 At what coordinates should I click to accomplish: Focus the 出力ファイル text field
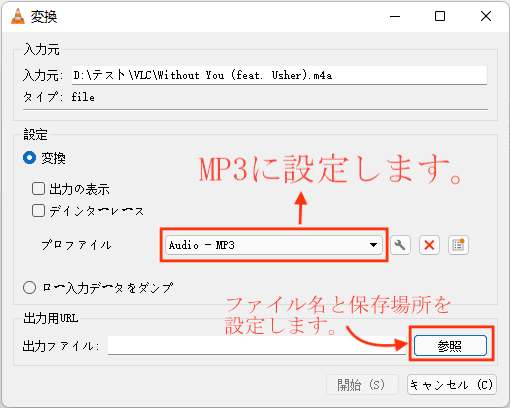click(257, 346)
